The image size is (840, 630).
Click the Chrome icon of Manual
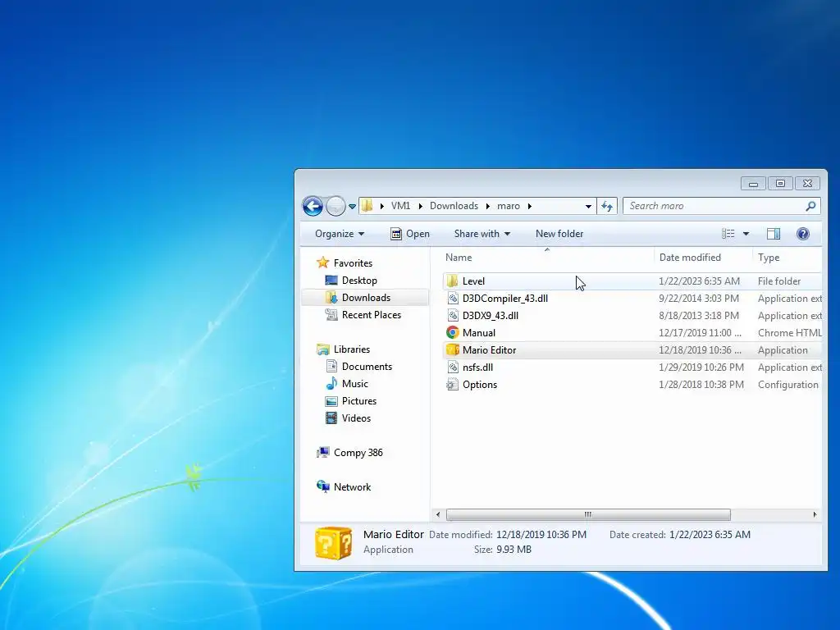pyautogui.click(x=453, y=333)
